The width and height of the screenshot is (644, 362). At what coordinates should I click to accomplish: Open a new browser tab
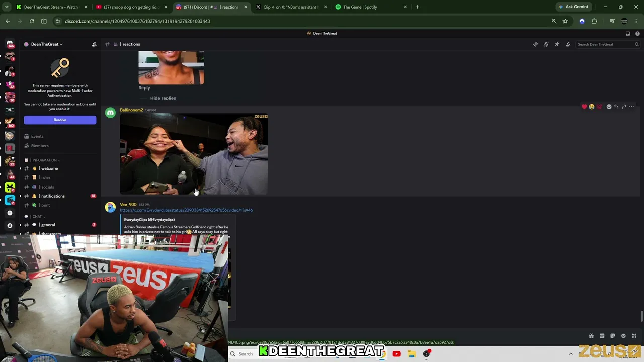click(417, 7)
